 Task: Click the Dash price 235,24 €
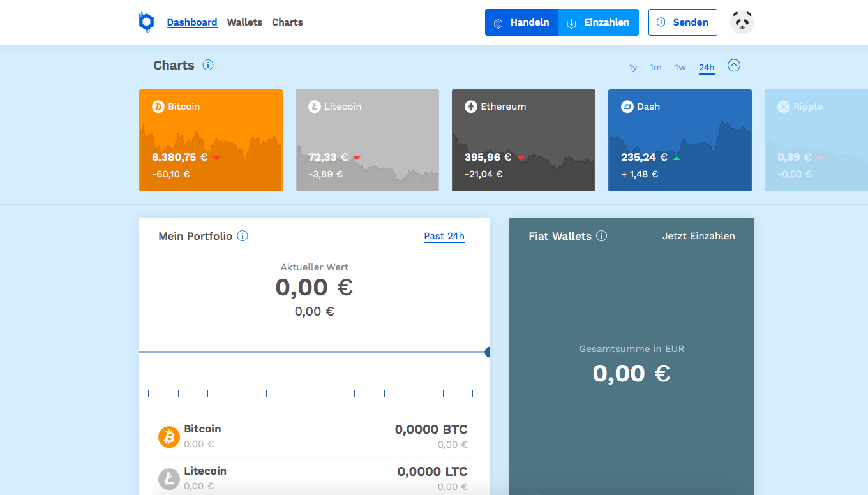[645, 157]
